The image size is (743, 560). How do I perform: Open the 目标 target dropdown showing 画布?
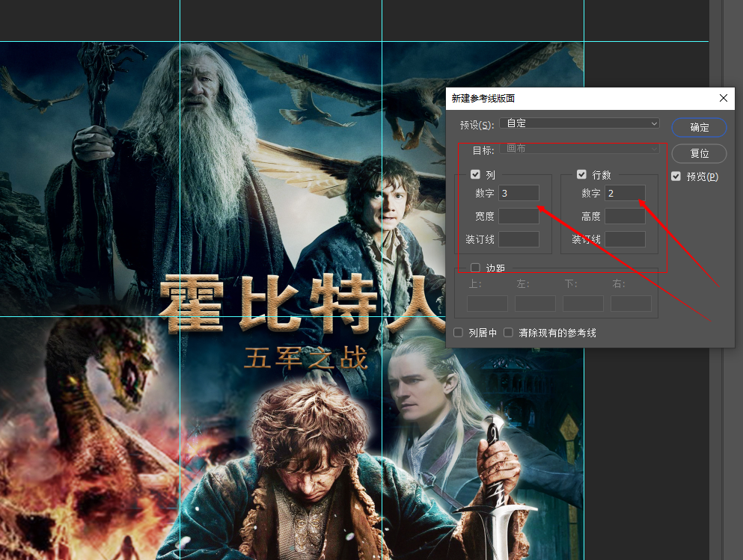coord(580,149)
